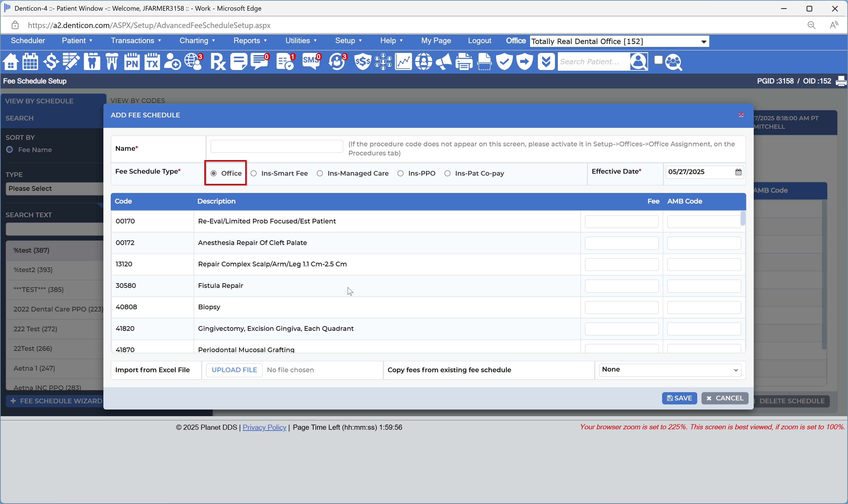Open the shield checkmark icon
Viewport: 848px width, 504px height.
[505, 62]
